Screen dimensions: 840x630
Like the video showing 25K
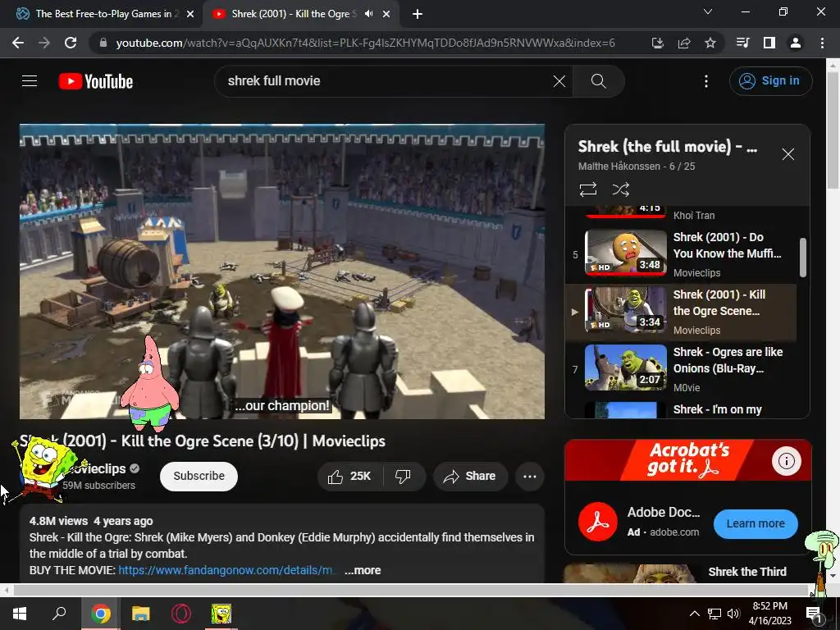pos(350,477)
